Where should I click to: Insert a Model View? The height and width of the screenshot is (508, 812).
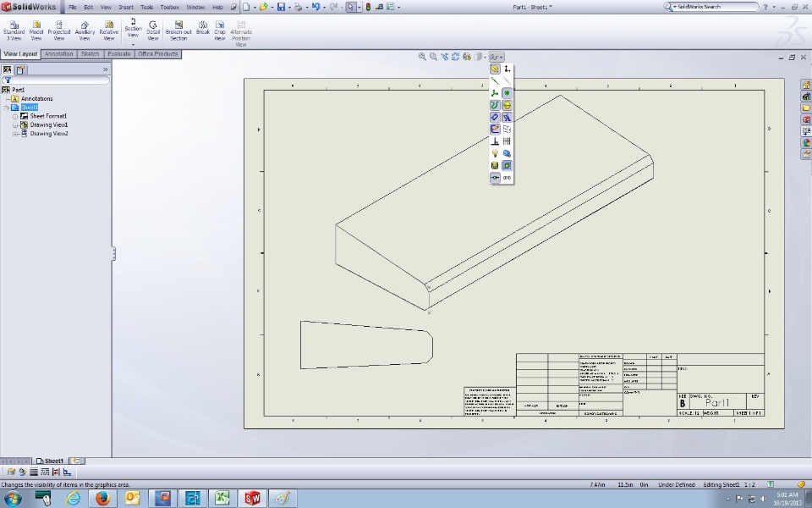click(36, 30)
